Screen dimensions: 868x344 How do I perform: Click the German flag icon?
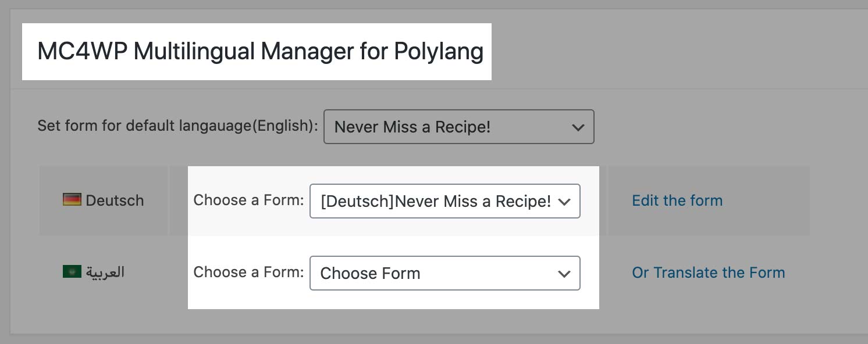click(72, 200)
